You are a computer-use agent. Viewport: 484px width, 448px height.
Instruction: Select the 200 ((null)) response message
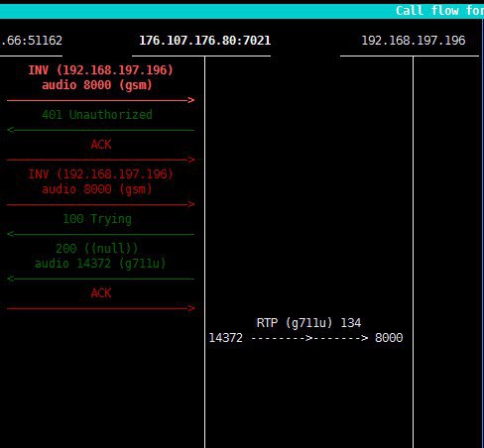tap(96, 249)
